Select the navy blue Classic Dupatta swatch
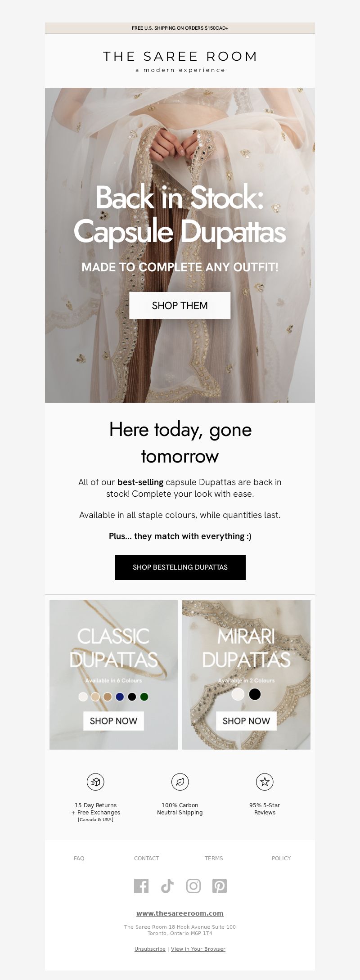The image size is (360, 980). (120, 697)
